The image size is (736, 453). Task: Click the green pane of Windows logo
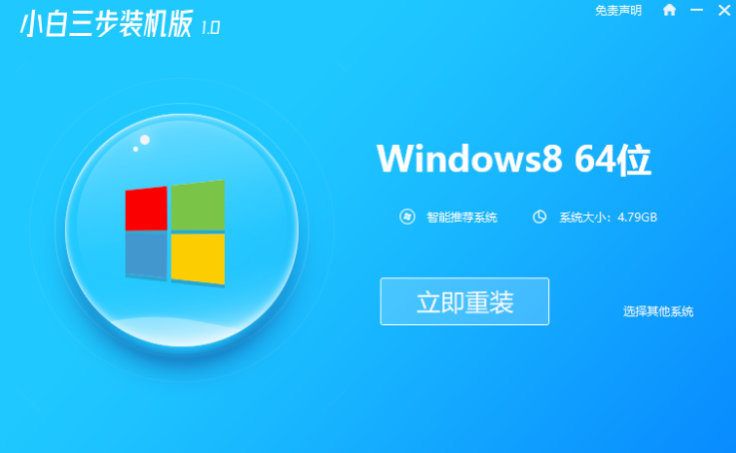[198, 205]
